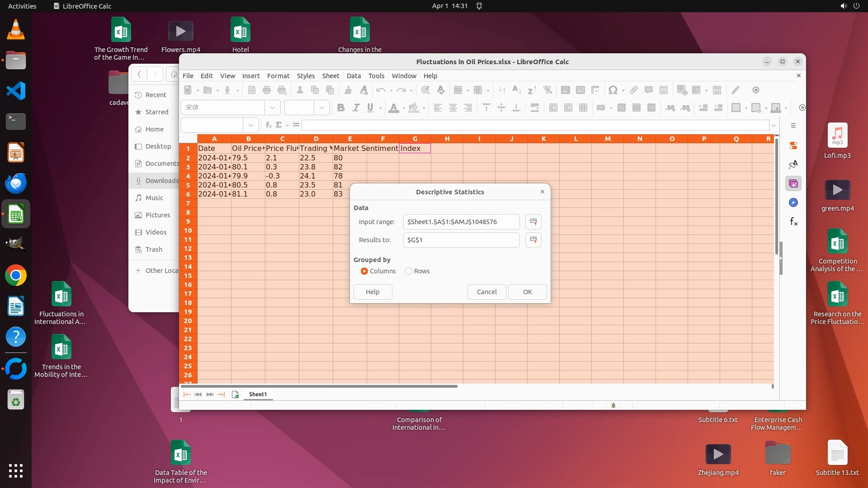Open the sidebar Functions panel
Viewport: 868px width, 488px height.
pyautogui.click(x=793, y=222)
